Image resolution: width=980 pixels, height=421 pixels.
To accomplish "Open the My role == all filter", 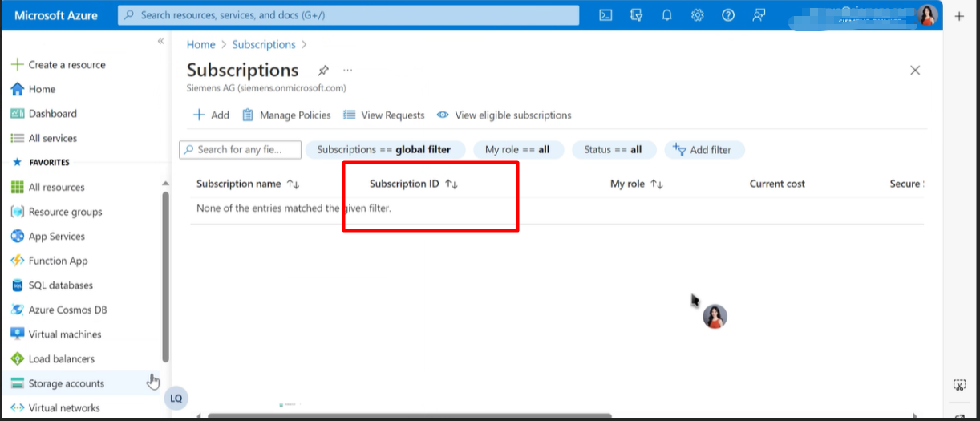I will point(518,150).
